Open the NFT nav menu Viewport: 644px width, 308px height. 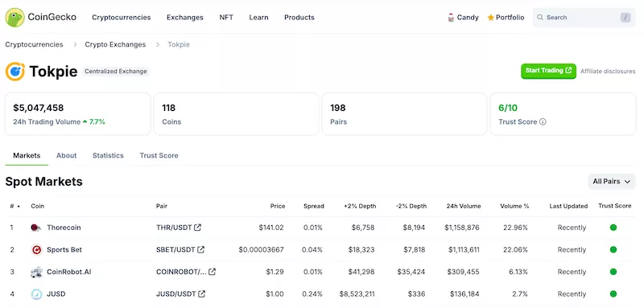(x=226, y=18)
